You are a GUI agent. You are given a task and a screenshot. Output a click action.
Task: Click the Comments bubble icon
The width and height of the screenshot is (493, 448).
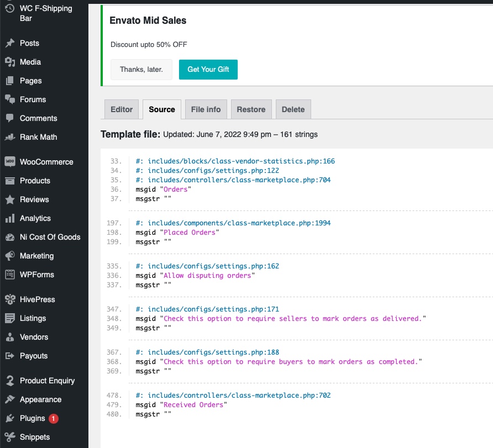(10, 118)
